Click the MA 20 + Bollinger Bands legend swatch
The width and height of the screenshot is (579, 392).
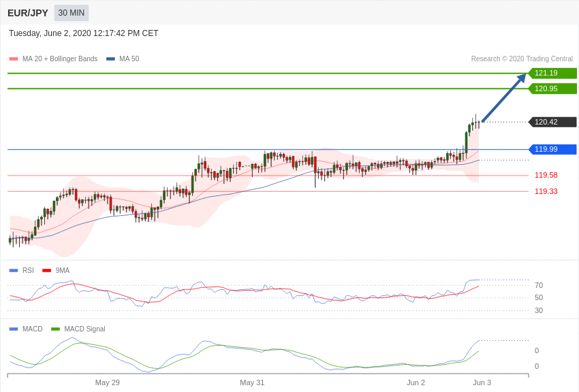click(14, 59)
